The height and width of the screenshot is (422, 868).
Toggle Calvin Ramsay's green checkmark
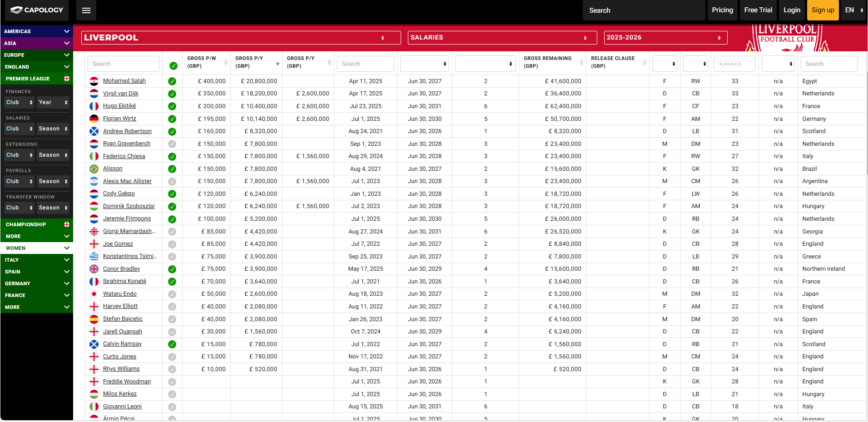click(172, 344)
